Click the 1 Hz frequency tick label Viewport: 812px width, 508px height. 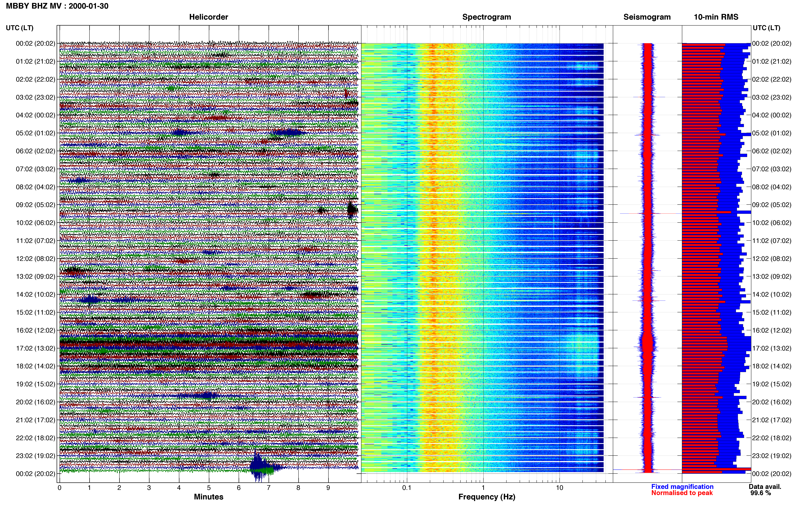coord(483,487)
